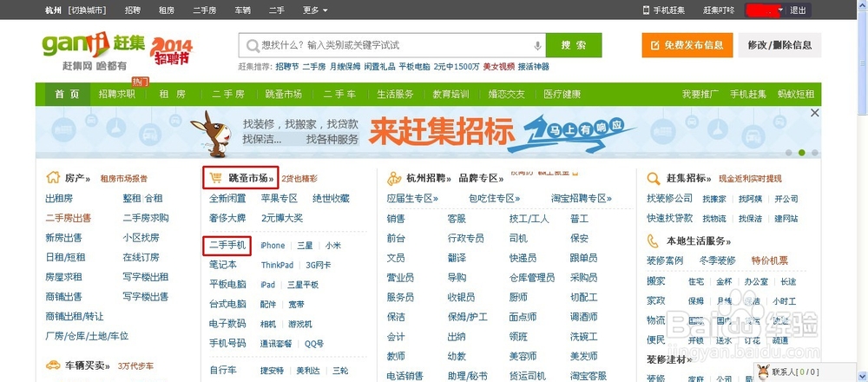Click 免费发布信息 orange button
The width and height of the screenshot is (868, 382).
pos(687,45)
